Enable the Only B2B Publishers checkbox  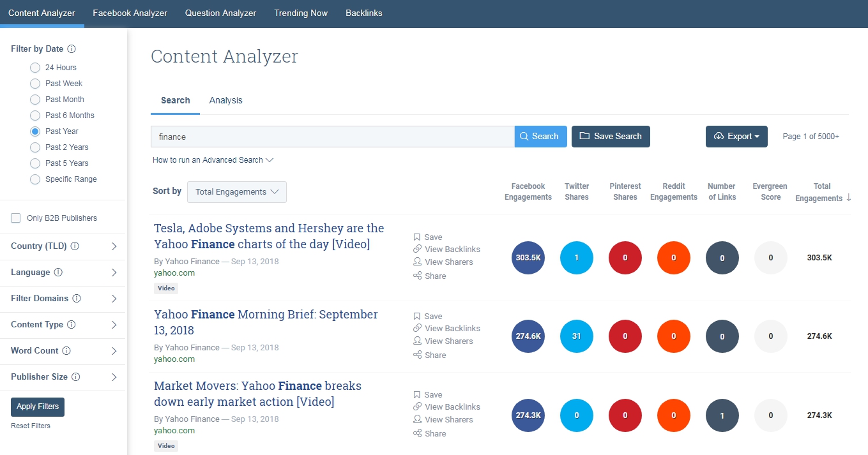(x=16, y=218)
